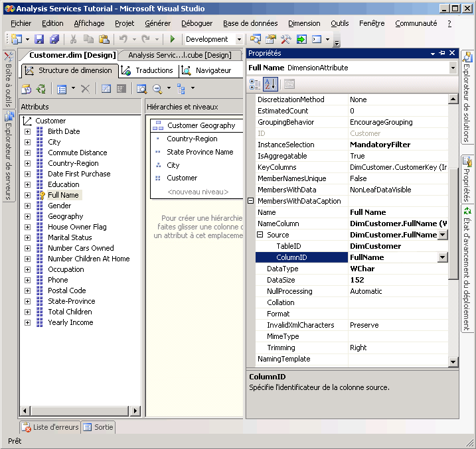
Task: Click the delete X icon in dimension toolbar
Action: (x=85, y=89)
